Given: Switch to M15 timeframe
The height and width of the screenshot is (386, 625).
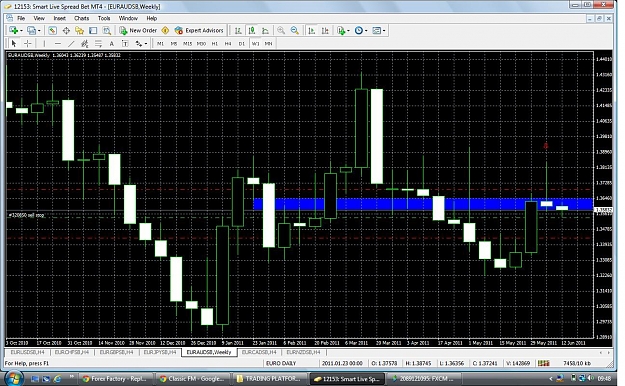Looking at the screenshot, I should pyautogui.click(x=187, y=43).
